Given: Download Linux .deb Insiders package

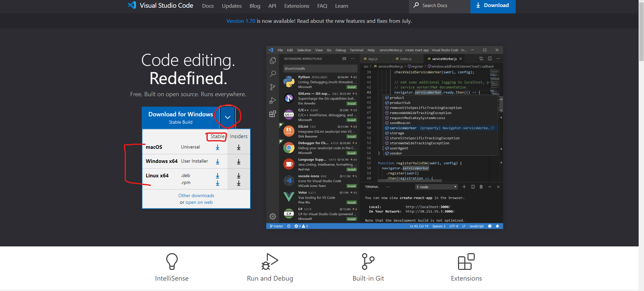Looking at the screenshot, I should pos(239,176).
